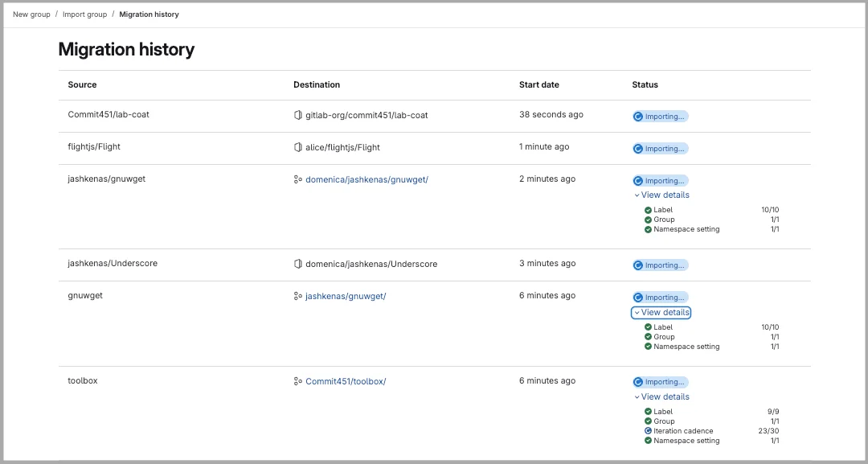Viewport: 868px width, 464px height.
Task: Collapse View details for jashkenas/gnuwget
Action: [661, 195]
